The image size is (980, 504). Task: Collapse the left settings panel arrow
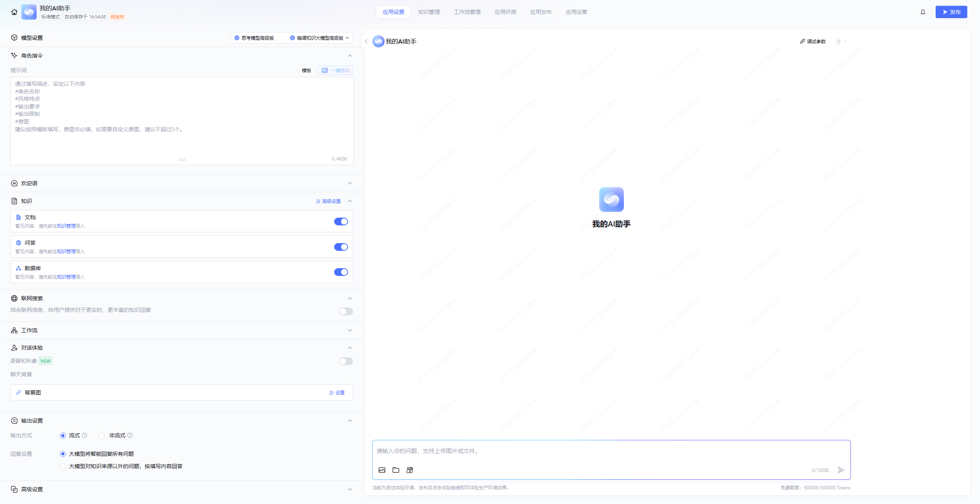(366, 41)
